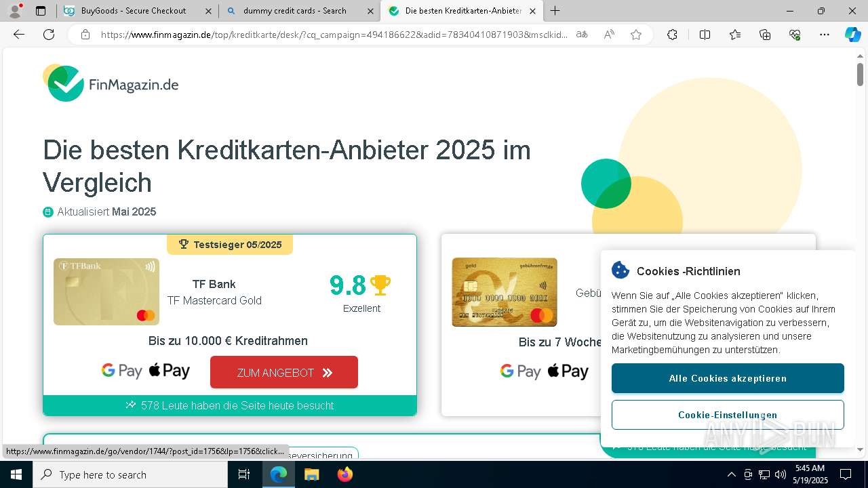The height and width of the screenshot is (488, 868).
Task: Open the favorites list icon
Action: pos(735,35)
